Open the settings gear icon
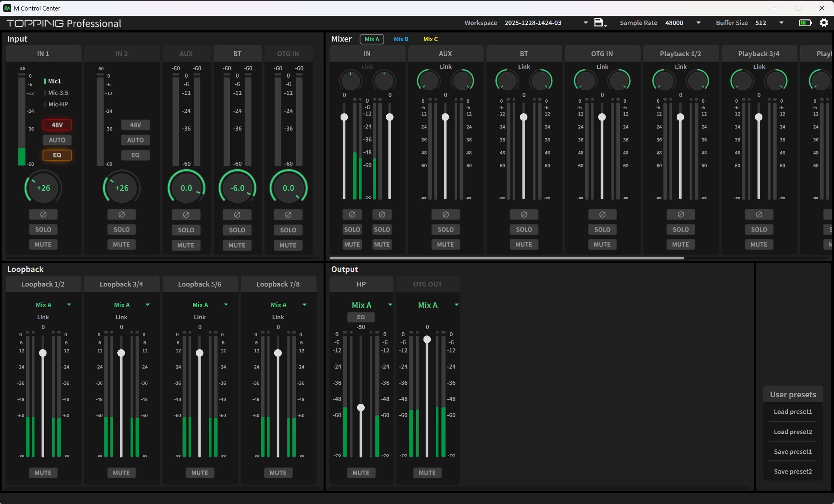The image size is (834, 504). [824, 23]
